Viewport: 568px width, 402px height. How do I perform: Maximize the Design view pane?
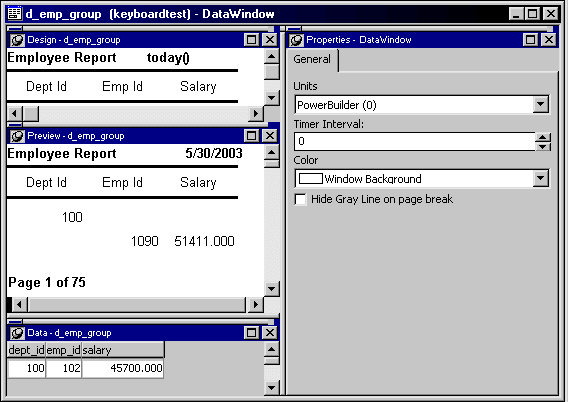pyautogui.click(x=251, y=40)
